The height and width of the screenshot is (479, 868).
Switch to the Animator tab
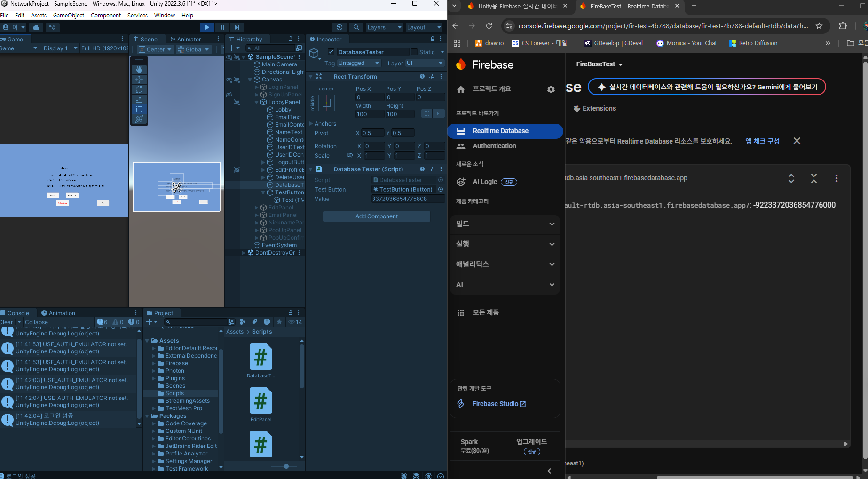pos(185,40)
